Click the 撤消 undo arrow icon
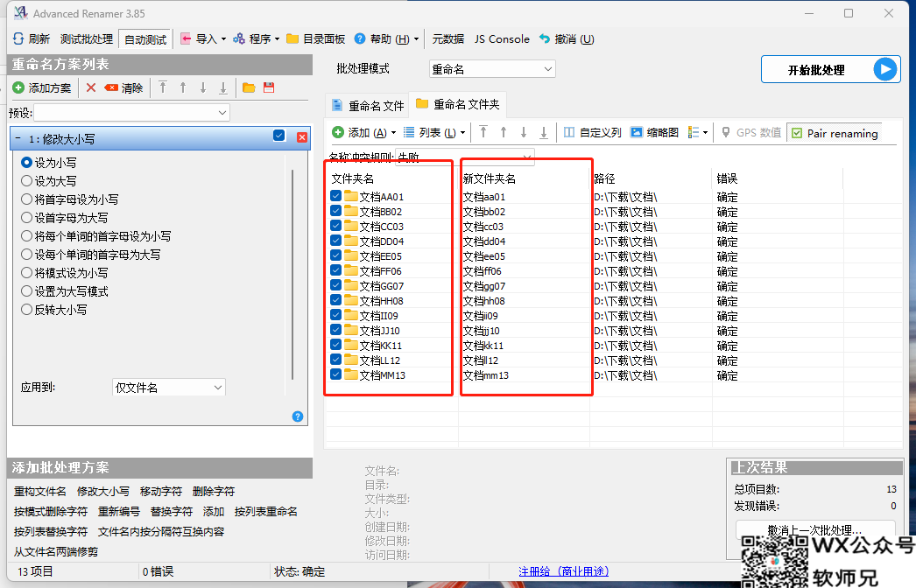This screenshot has width=916, height=588. pyautogui.click(x=545, y=39)
